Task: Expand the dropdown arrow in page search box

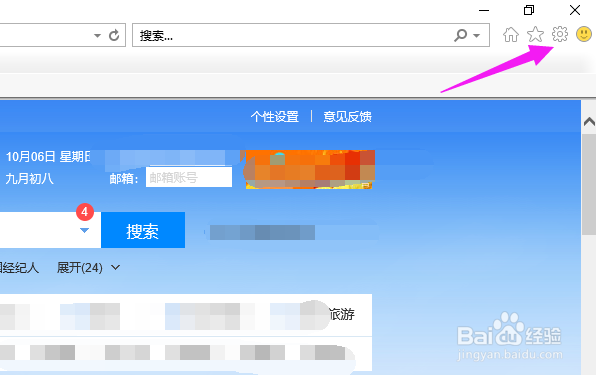Action: coord(84,230)
